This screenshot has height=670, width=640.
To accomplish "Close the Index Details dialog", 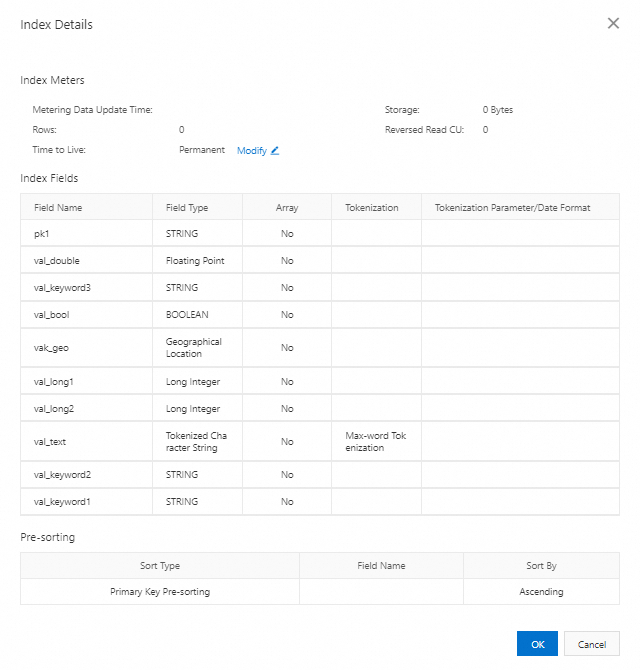I will coord(613,23).
